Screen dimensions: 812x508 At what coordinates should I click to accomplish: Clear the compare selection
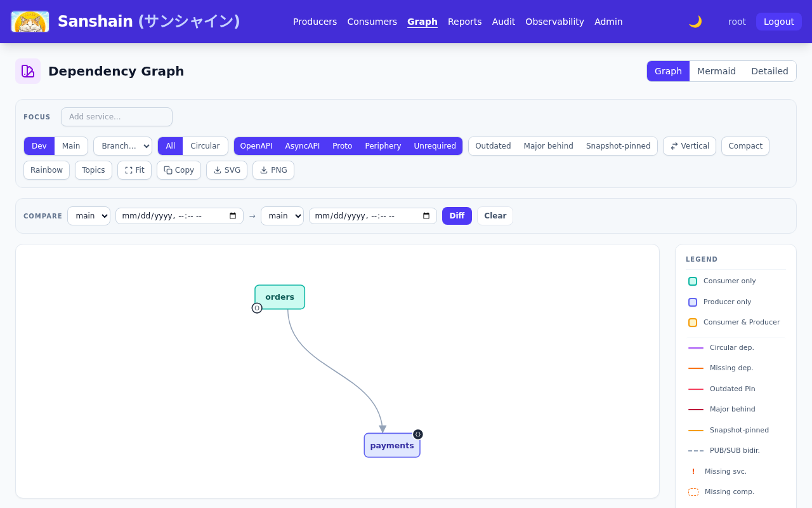[495, 216]
